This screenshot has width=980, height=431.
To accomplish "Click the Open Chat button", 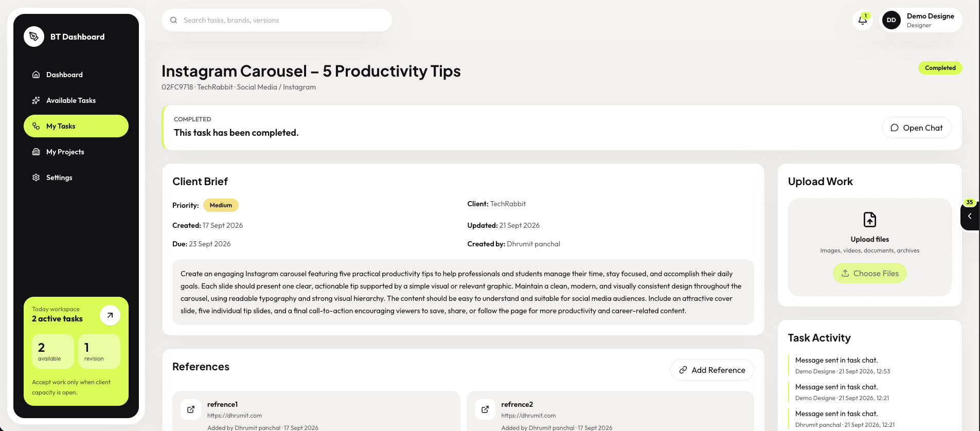I will [x=917, y=128].
